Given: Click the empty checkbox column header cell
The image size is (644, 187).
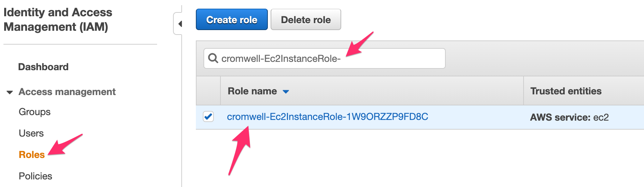Looking at the screenshot, I should tap(208, 91).
